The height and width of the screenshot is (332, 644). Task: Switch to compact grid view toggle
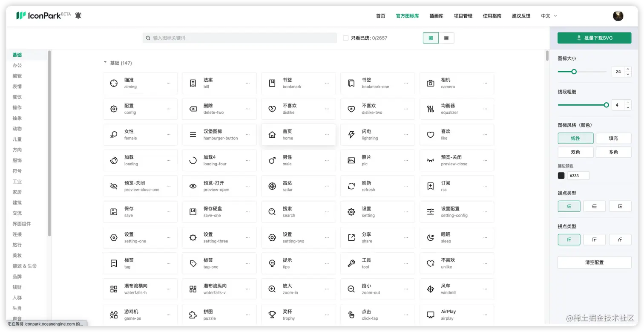446,38
